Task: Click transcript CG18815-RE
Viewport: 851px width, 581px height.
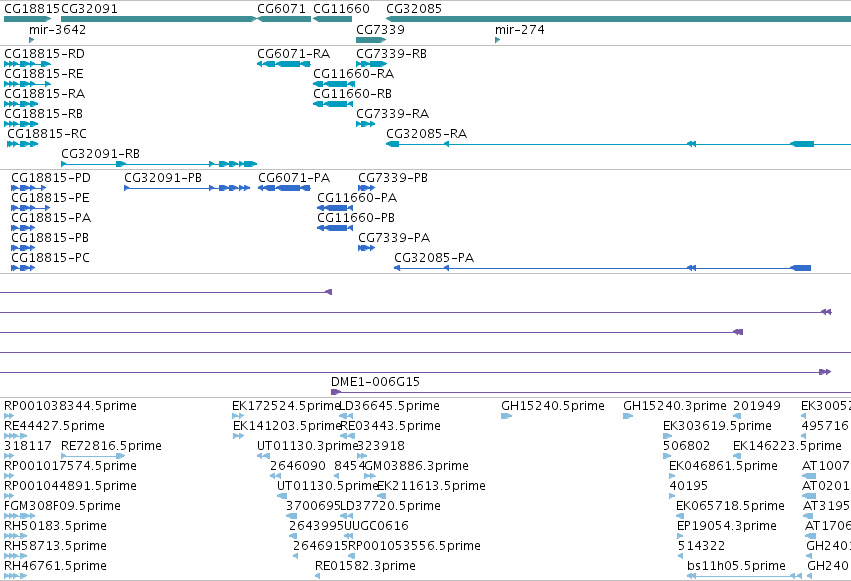Action: (43, 74)
